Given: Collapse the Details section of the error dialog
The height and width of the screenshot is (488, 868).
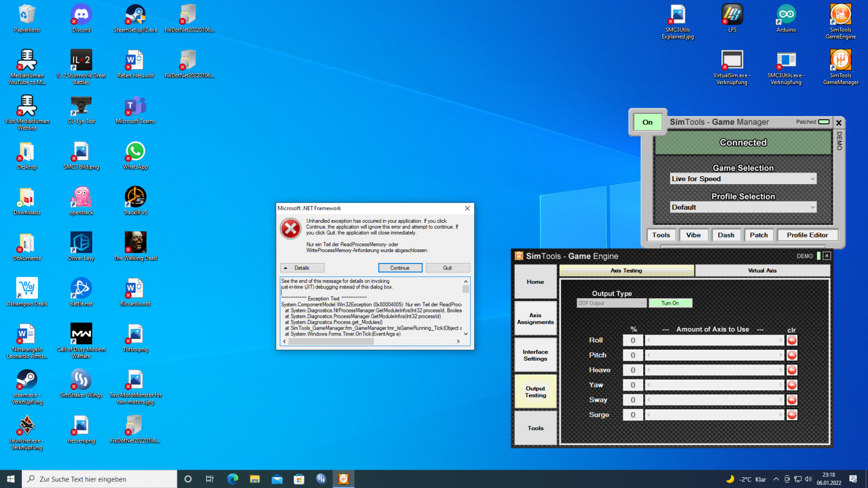Looking at the screenshot, I should [302, 268].
